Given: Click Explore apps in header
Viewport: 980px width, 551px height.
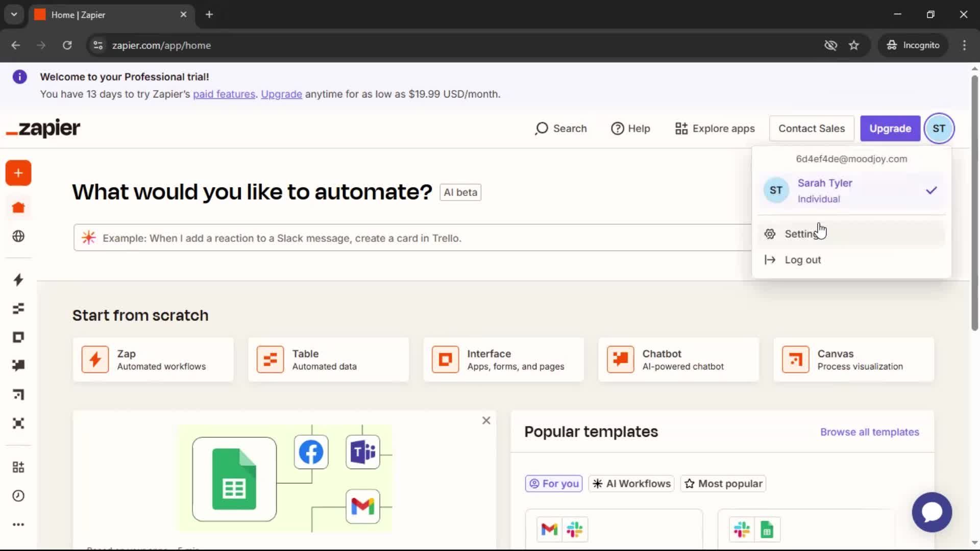Looking at the screenshot, I should pos(715,129).
